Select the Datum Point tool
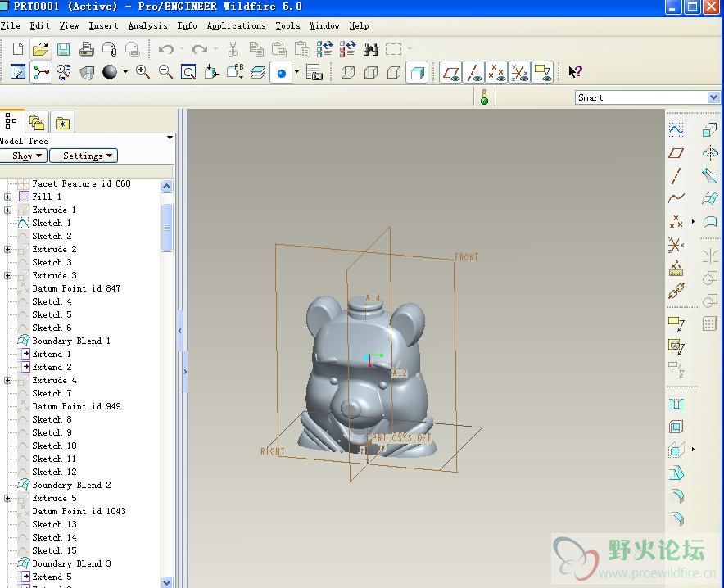The width and height of the screenshot is (724, 588). click(x=676, y=222)
